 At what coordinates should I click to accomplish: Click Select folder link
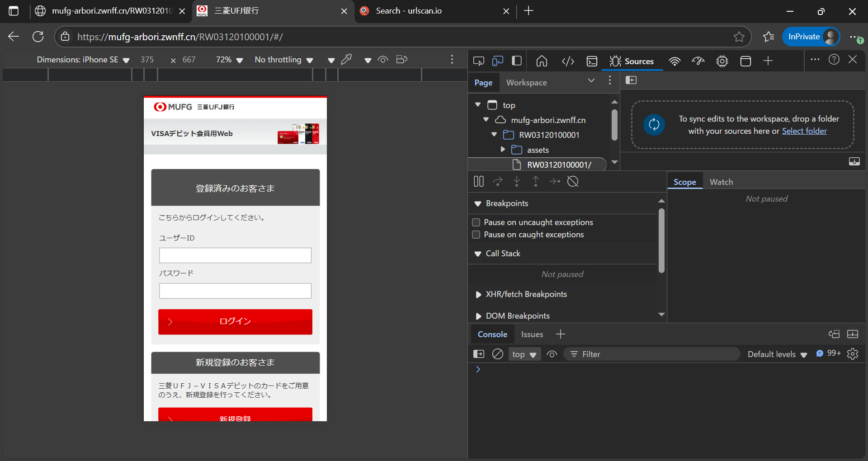[x=804, y=131]
